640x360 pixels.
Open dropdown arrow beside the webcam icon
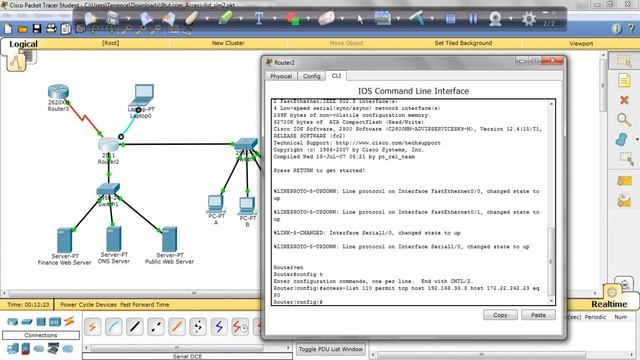511,19
